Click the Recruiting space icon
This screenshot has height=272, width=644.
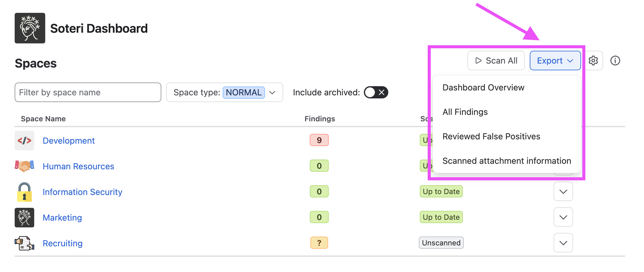coord(24,243)
